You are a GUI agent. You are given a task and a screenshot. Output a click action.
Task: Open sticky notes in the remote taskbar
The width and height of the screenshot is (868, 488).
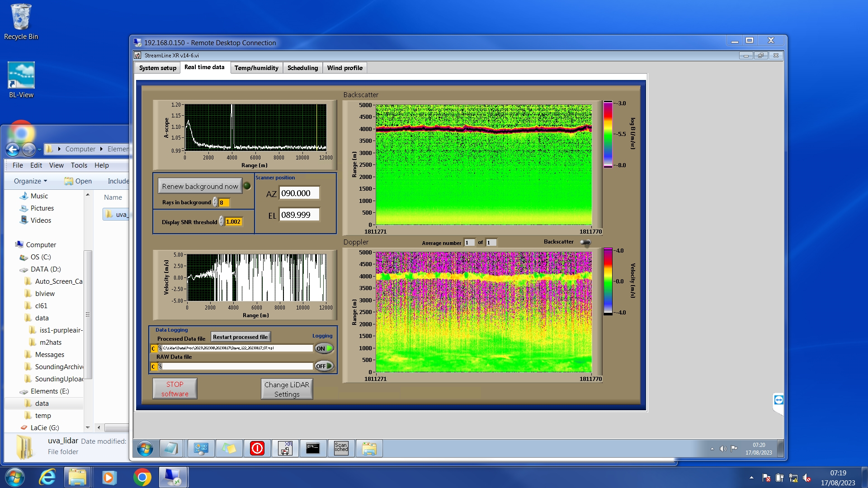coord(229,448)
